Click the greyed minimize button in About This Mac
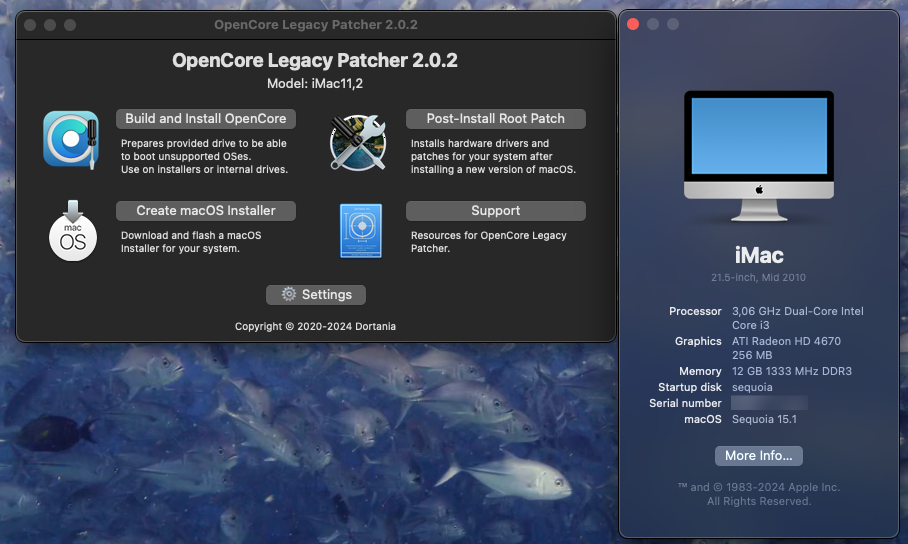 pos(653,24)
